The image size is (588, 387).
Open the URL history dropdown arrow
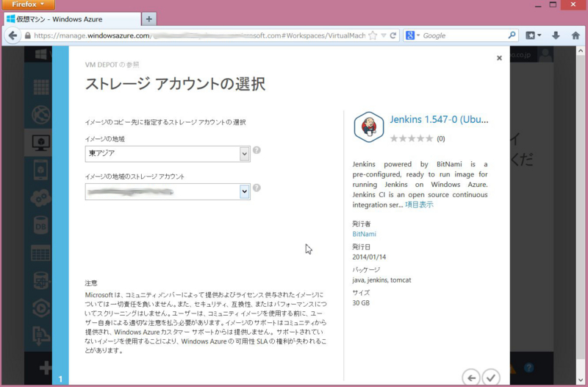(384, 35)
